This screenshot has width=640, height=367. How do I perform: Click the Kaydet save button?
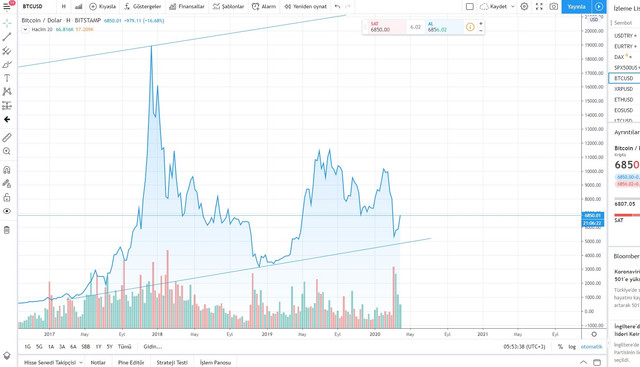(493, 7)
